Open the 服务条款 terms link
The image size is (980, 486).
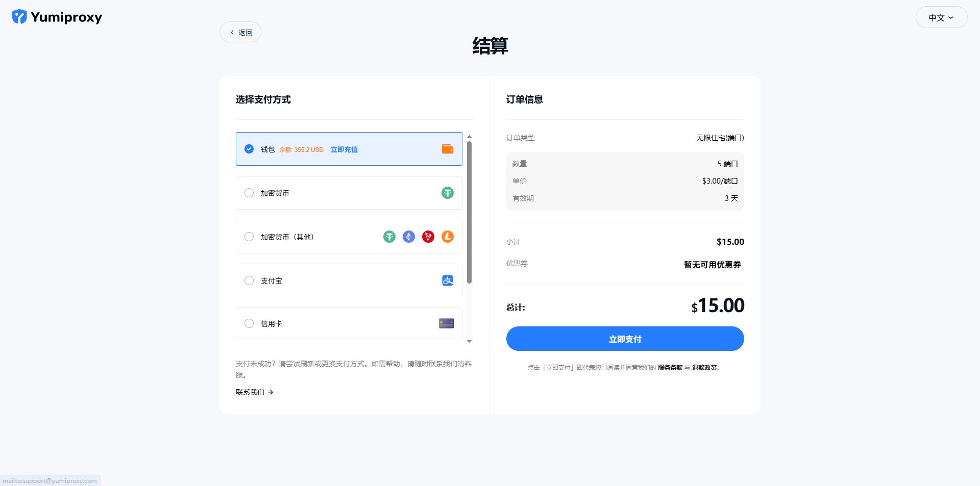click(x=670, y=368)
